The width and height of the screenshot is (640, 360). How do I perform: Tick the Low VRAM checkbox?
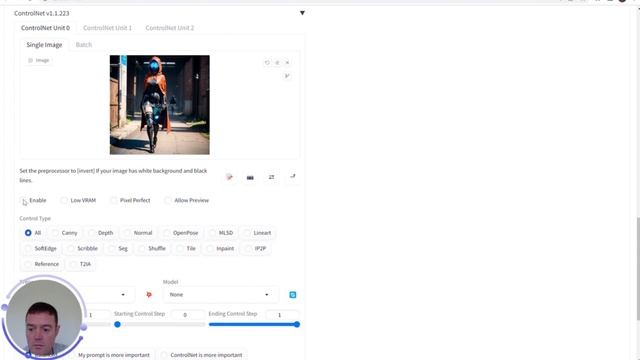(64, 200)
